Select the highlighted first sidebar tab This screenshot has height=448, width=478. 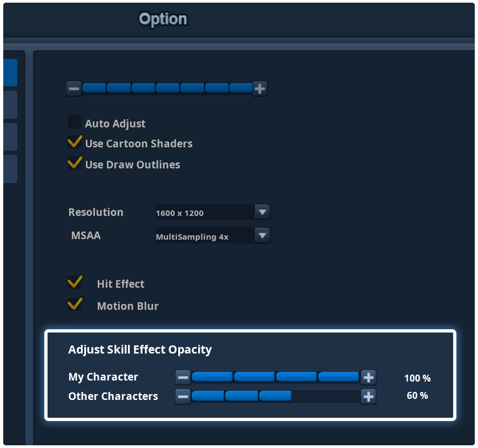click(10, 72)
